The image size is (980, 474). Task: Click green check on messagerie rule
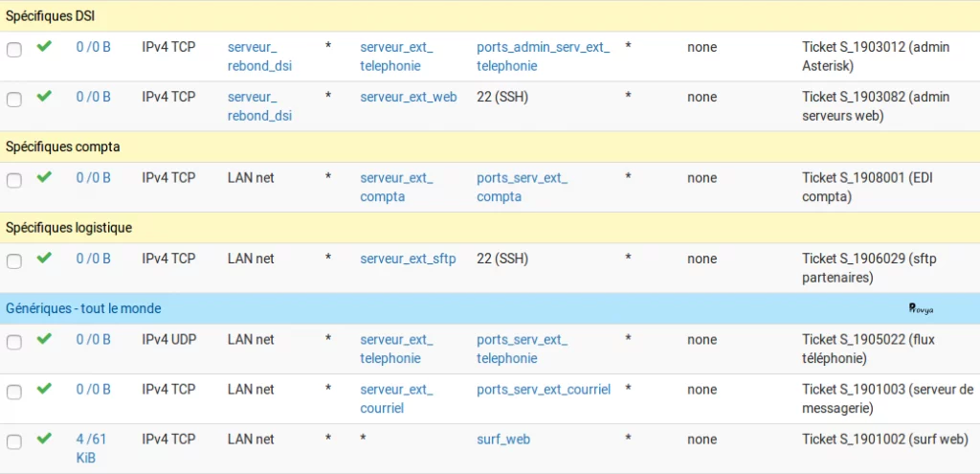(x=44, y=389)
